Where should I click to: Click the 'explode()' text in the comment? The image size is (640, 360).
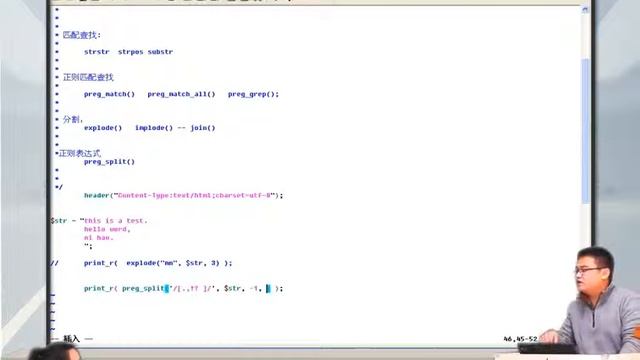pyautogui.click(x=103, y=128)
